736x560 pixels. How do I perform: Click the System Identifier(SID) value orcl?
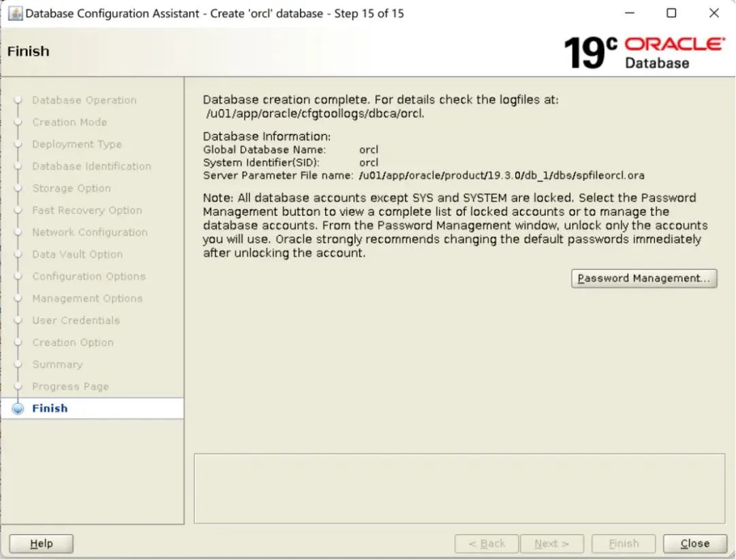(x=369, y=162)
